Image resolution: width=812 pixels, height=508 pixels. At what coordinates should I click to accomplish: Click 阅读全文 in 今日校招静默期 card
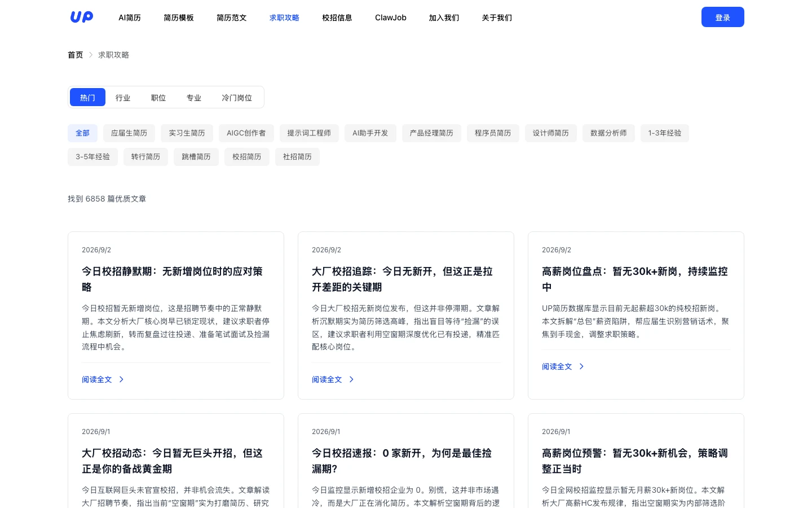click(x=97, y=379)
